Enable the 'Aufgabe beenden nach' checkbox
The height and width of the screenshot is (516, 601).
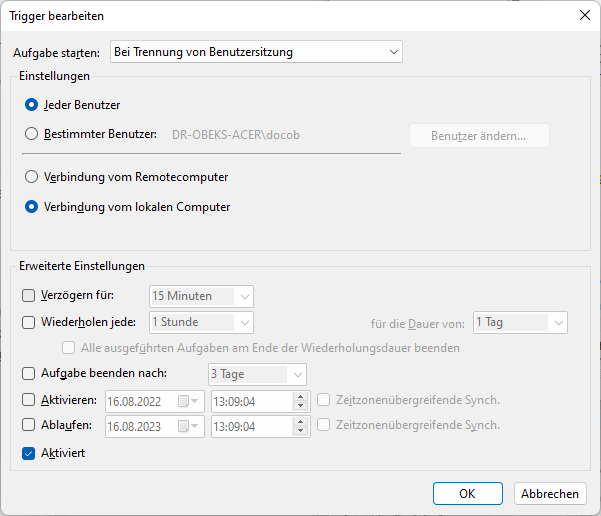[28, 373]
